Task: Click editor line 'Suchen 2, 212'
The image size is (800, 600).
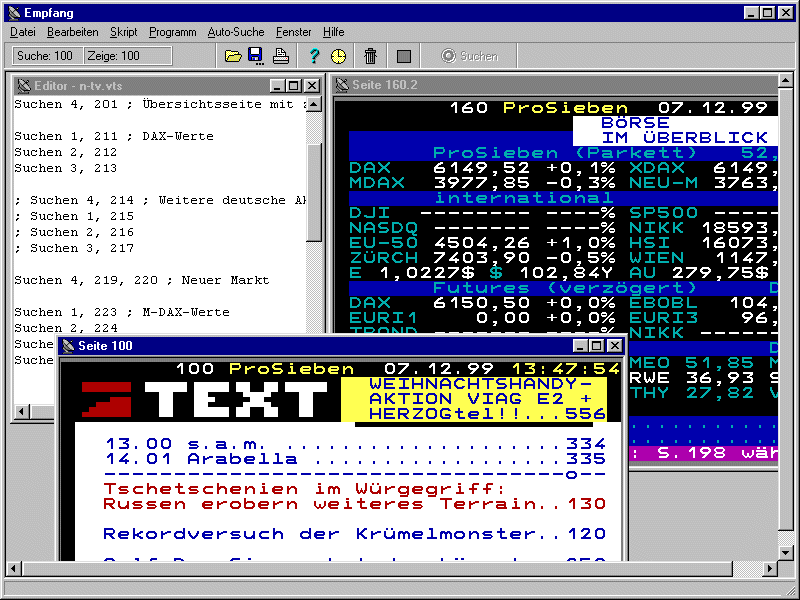Action: [x=65, y=152]
